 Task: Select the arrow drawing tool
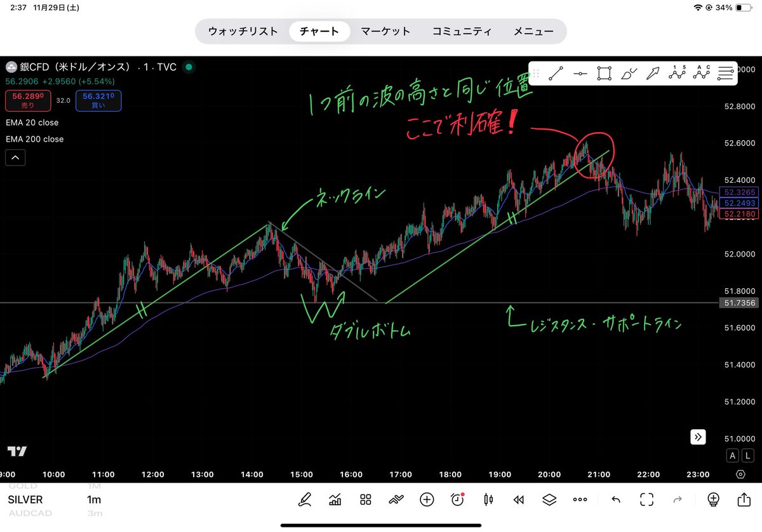[653, 73]
